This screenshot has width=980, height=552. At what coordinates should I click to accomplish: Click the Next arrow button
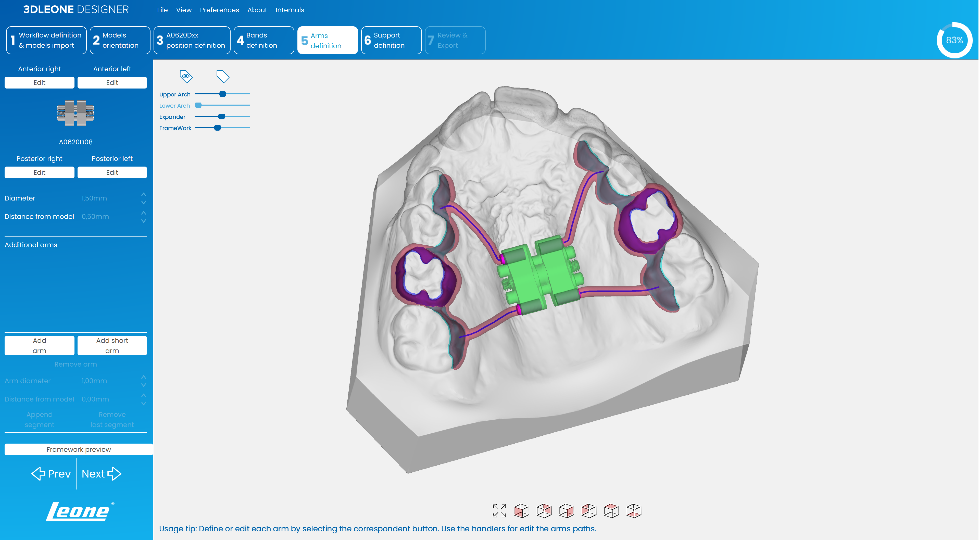tap(101, 474)
